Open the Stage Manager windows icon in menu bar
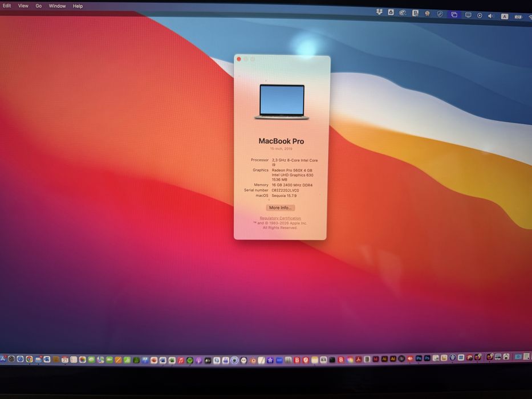532x399 pixels. [x=454, y=14]
